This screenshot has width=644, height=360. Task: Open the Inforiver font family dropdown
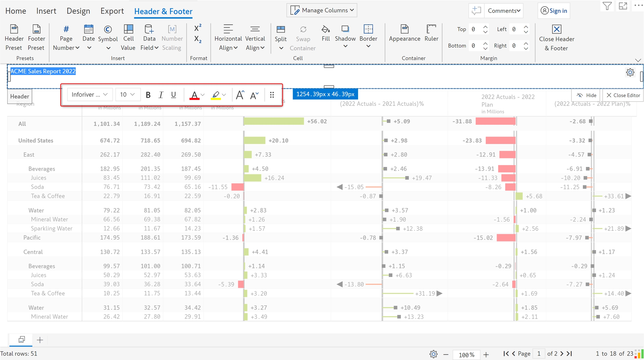(90, 95)
